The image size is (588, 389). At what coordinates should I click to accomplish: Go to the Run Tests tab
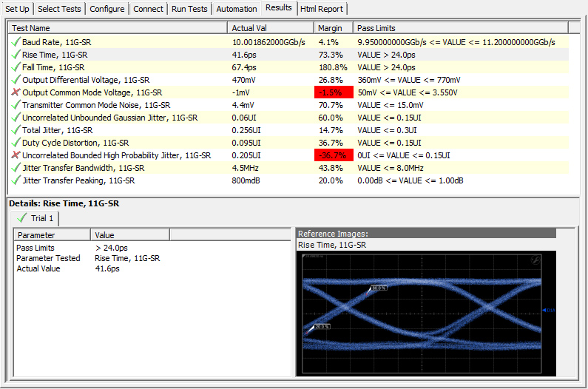[x=189, y=9]
